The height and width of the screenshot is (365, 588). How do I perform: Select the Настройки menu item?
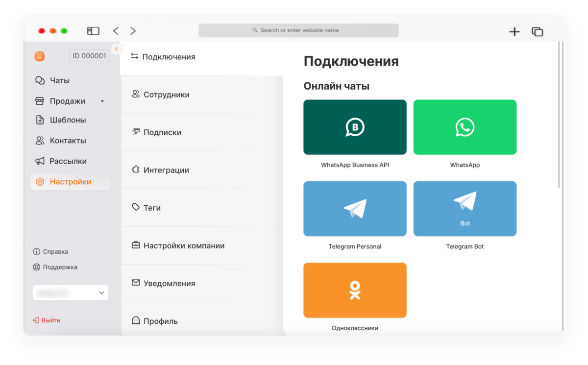point(71,182)
